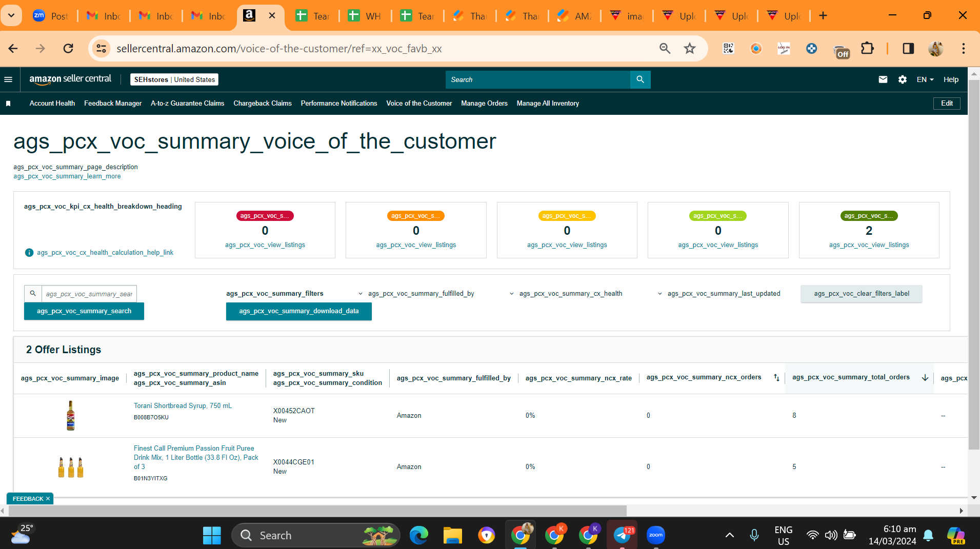Open Torani Shortbread Syrup product link
This screenshot has width=980, height=549.
tap(183, 406)
